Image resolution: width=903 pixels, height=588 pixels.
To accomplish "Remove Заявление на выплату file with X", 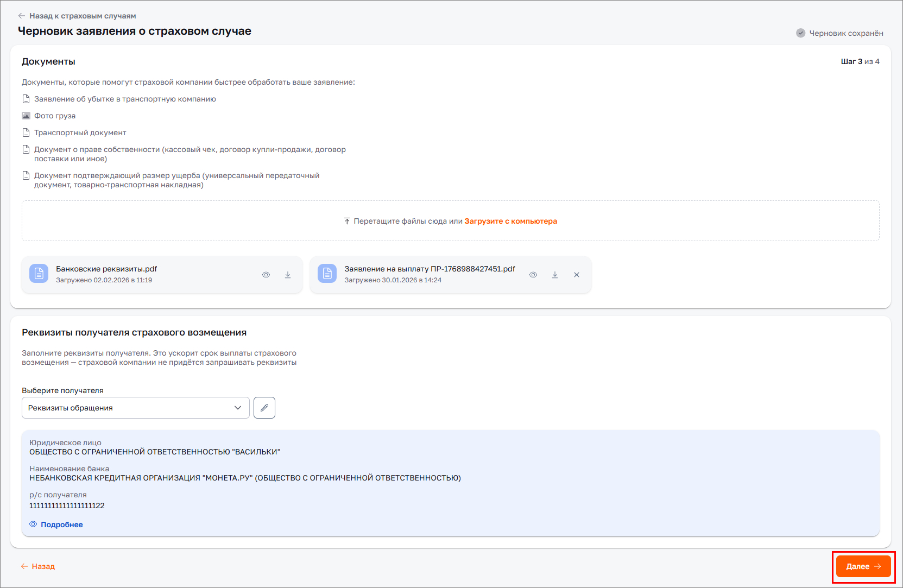I will click(x=576, y=275).
